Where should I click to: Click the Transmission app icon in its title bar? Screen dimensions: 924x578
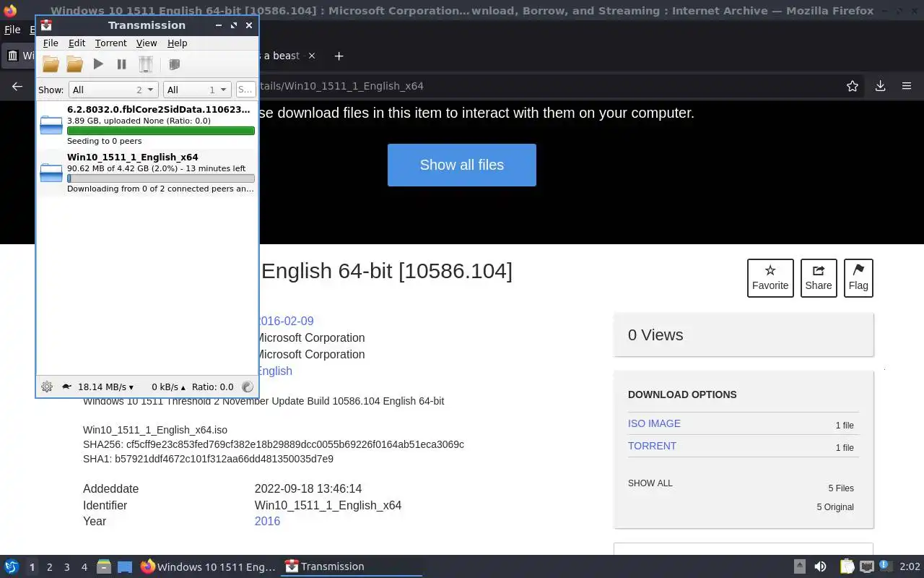[46, 25]
